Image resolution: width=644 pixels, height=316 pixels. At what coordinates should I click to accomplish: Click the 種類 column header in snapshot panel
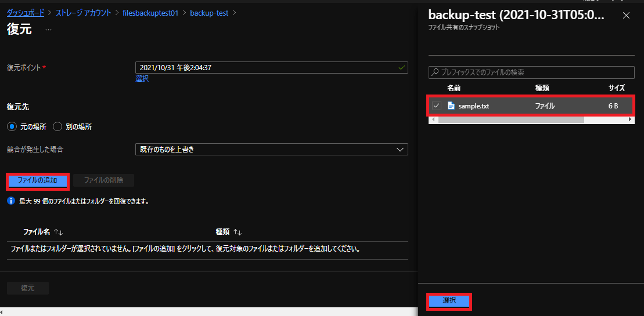[x=542, y=88]
